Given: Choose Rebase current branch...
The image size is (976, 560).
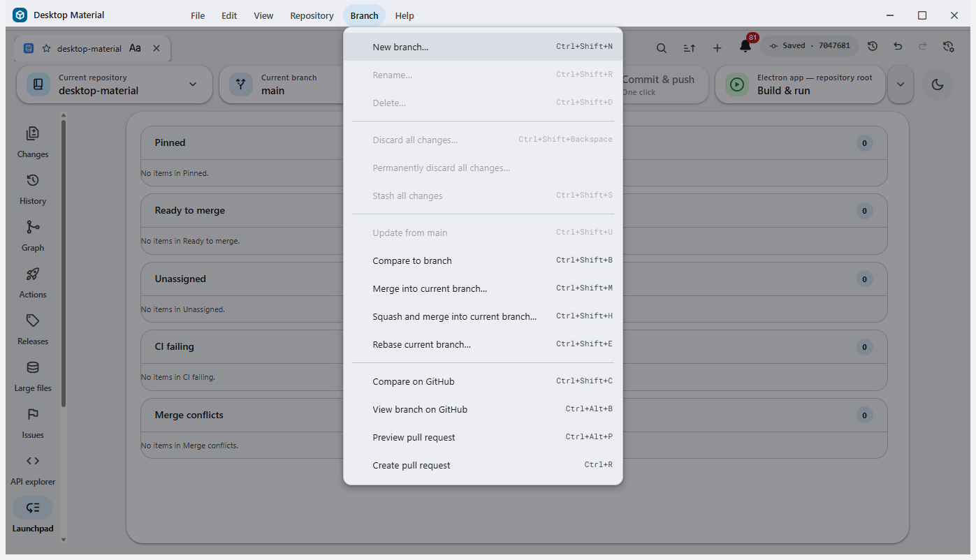Looking at the screenshot, I should coord(483,344).
